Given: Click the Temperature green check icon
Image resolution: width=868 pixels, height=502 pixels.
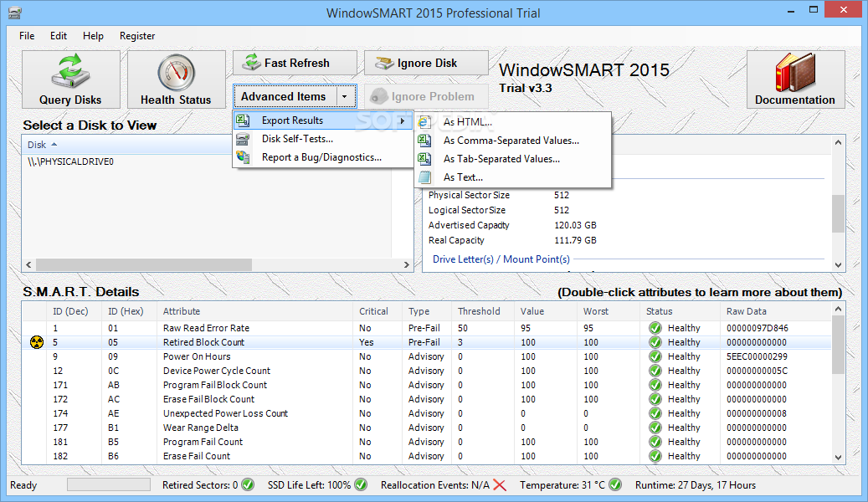Looking at the screenshot, I should point(615,484).
